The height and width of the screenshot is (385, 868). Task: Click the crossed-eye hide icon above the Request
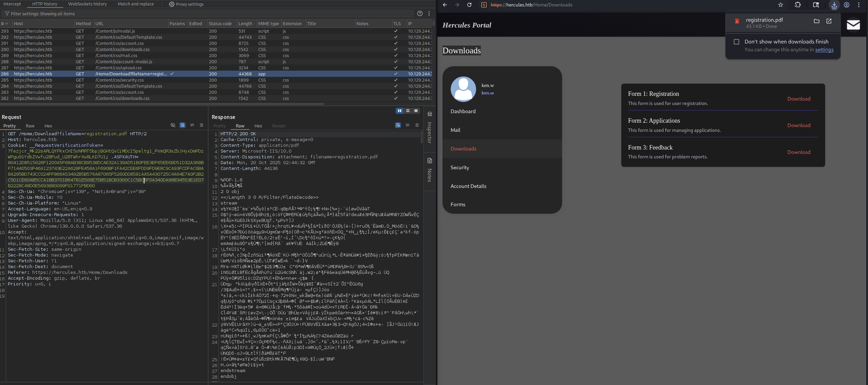173,125
